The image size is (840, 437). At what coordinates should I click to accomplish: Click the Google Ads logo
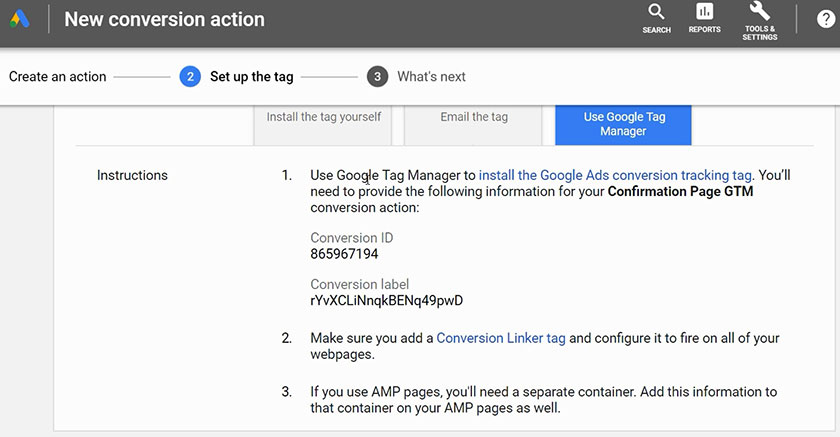point(19,20)
